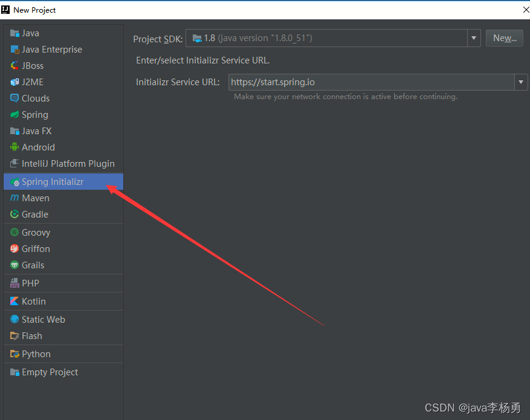Select the Griffon label
The height and width of the screenshot is (420, 530).
(36, 249)
